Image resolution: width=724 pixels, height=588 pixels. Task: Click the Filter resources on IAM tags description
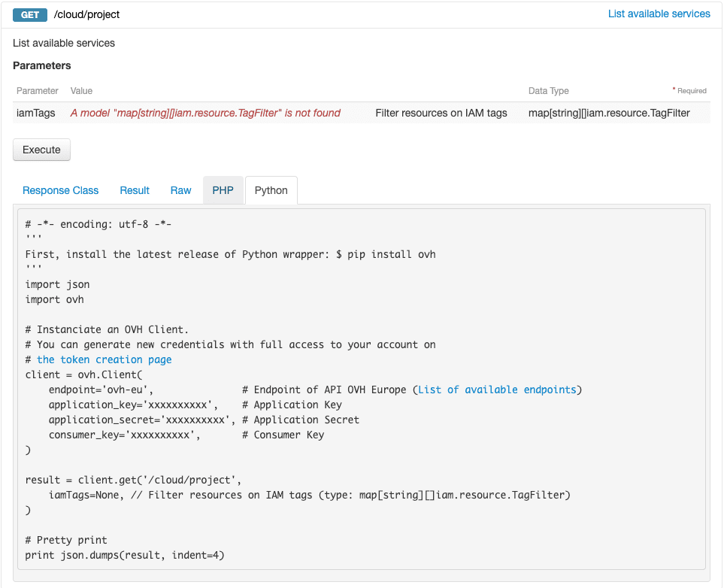point(441,114)
